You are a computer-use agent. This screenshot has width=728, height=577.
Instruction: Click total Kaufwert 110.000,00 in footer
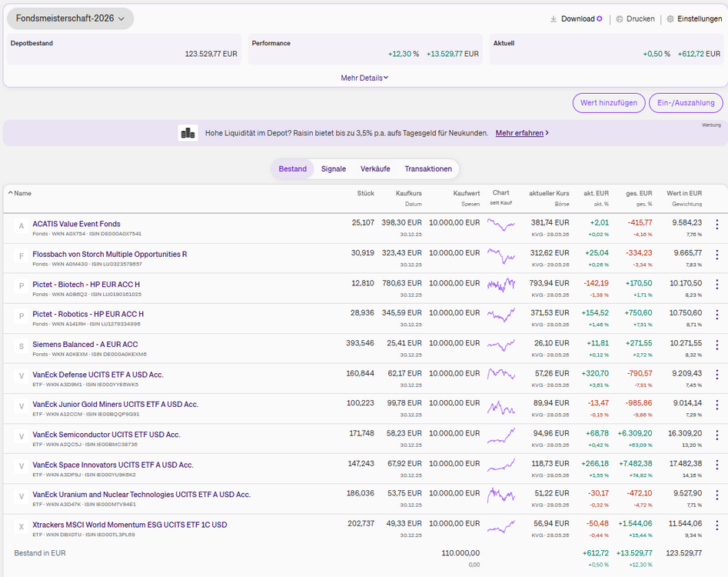(460, 553)
